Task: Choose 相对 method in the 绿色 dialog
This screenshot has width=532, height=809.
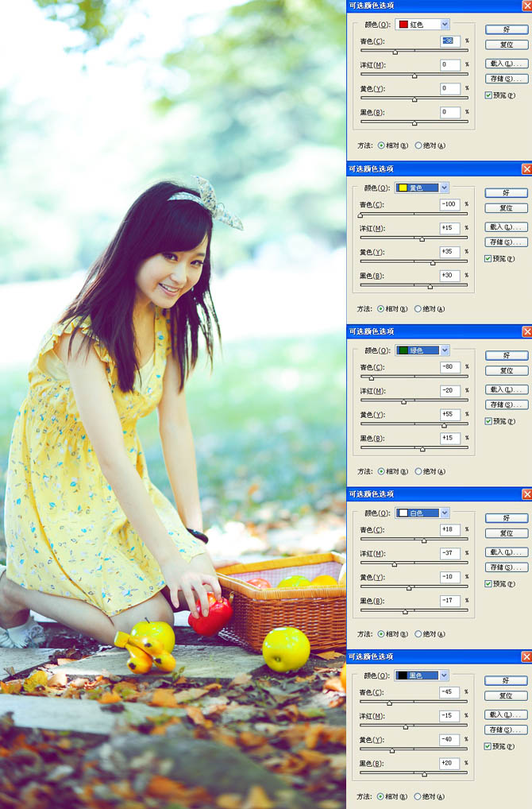Action: coord(381,471)
